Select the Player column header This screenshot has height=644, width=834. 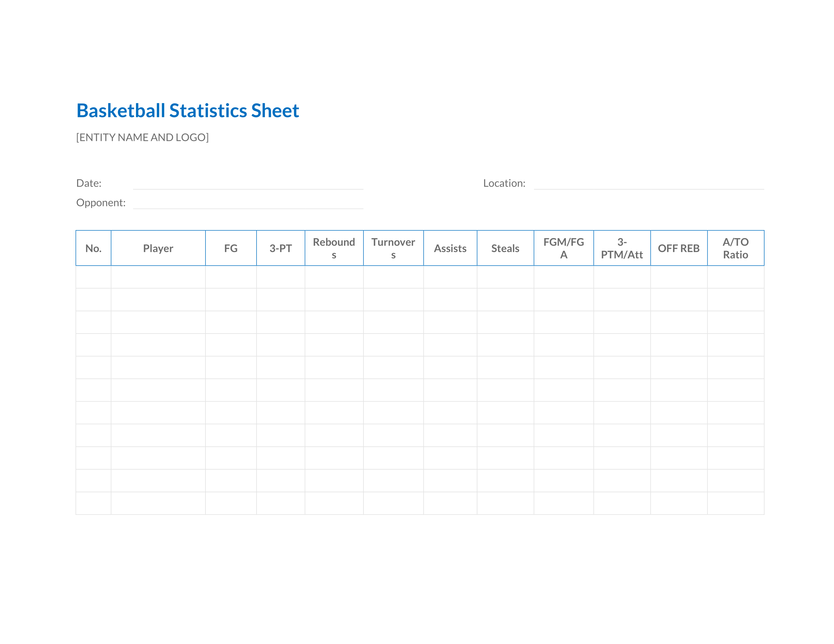(x=158, y=248)
